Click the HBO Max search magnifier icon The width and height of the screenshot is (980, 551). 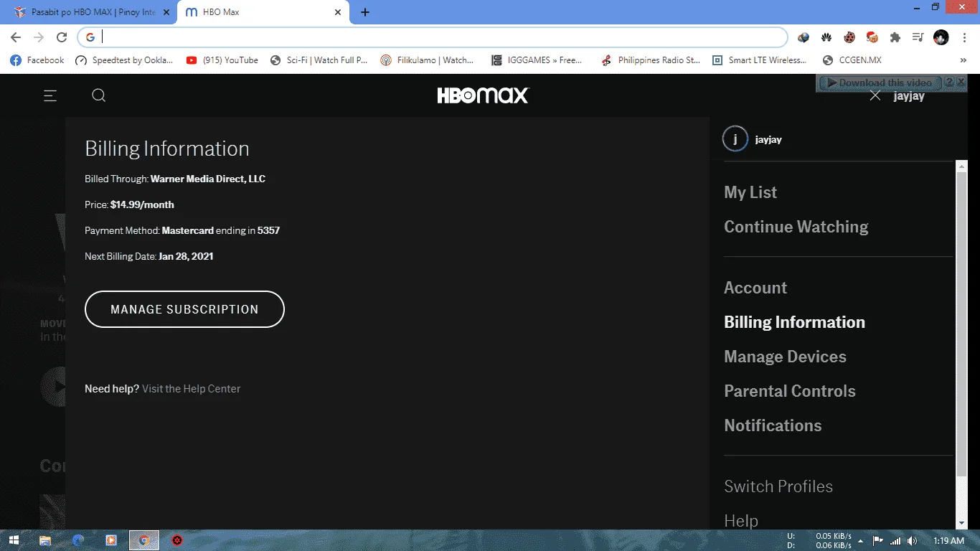click(99, 95)
